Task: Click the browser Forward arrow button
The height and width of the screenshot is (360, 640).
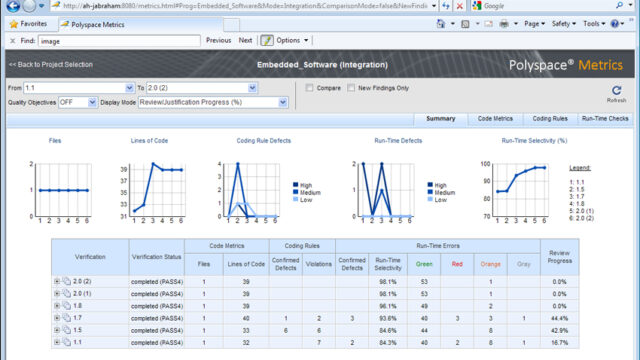Action: click(29, 6)
